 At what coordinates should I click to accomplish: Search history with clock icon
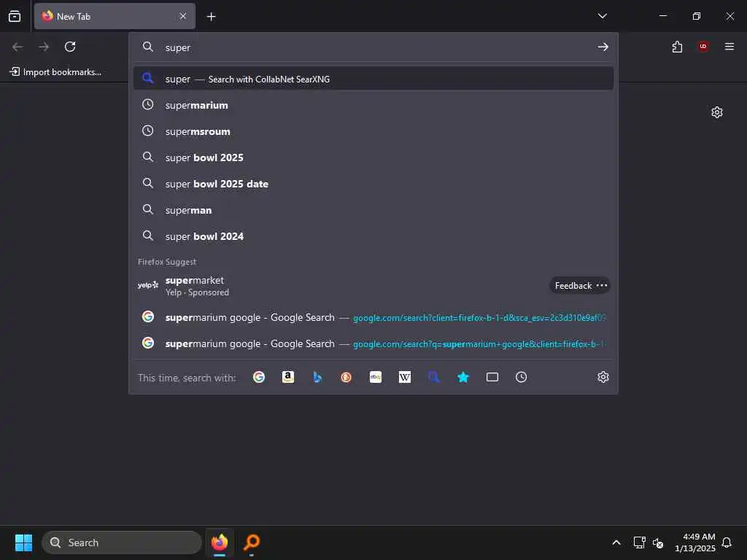(x=521, y=377)
